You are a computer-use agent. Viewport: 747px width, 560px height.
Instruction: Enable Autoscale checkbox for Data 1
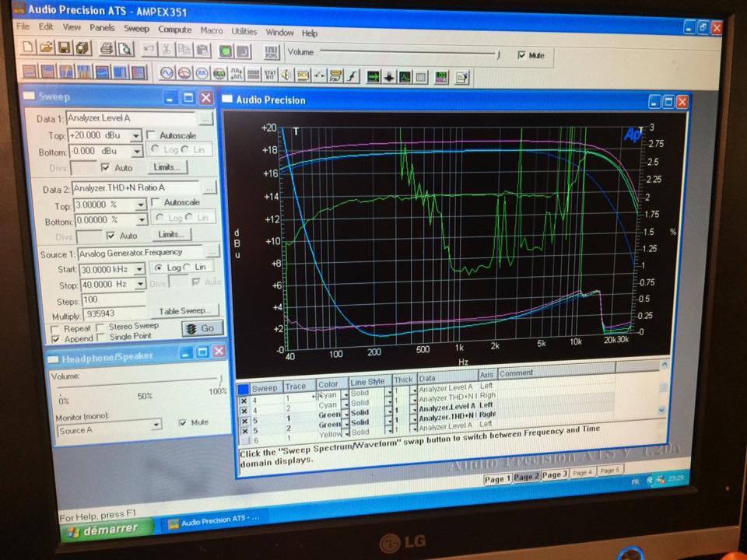[152, 135]
